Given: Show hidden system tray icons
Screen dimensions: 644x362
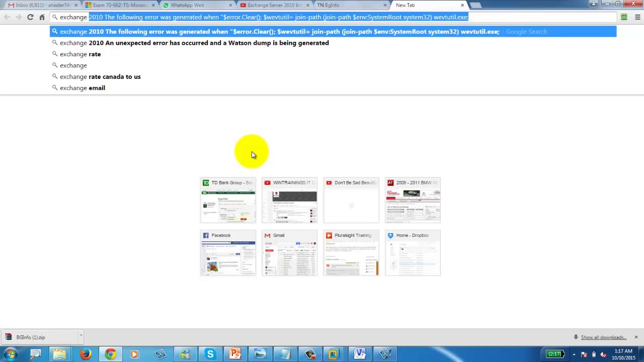Looking at the screenshot, I should (x=574, y=354).
